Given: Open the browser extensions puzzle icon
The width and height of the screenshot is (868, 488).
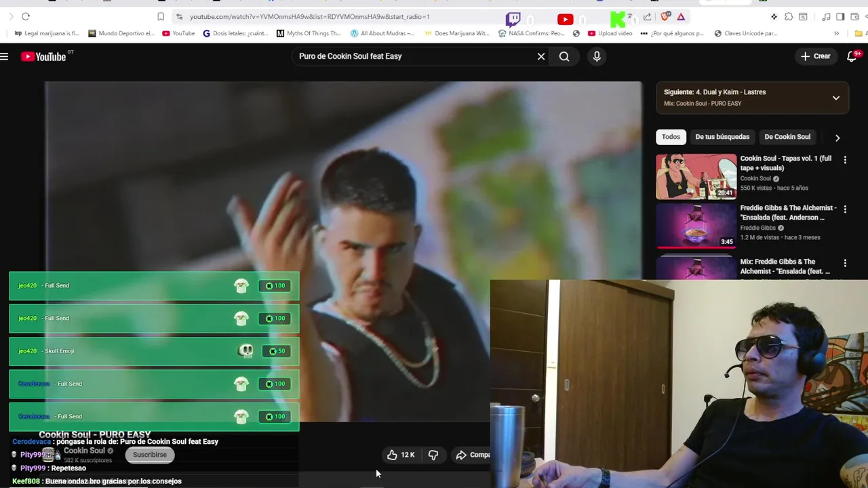Looking at the screenshot, I should pyautogui.click(x=789, y=16).
